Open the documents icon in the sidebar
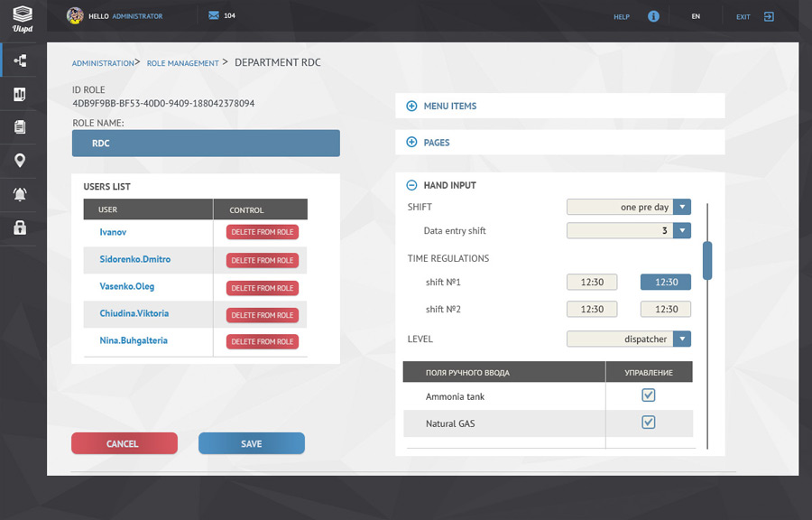The image size is (812, 520). pyautogui.click(x=20, y=126)
